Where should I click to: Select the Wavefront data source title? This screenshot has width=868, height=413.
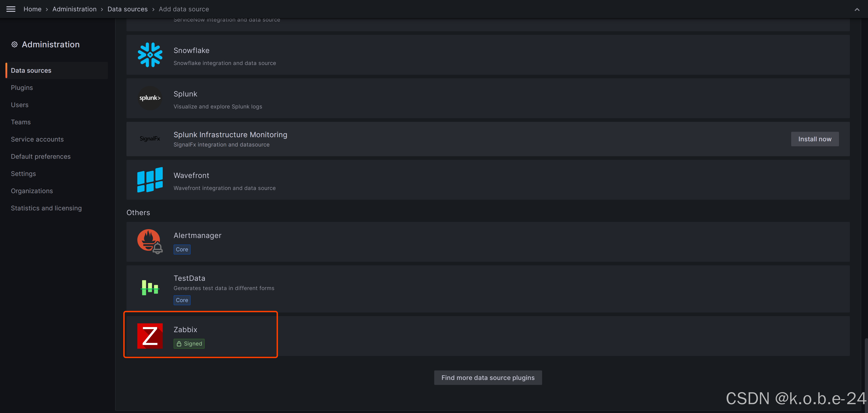(x=192, y=175)
